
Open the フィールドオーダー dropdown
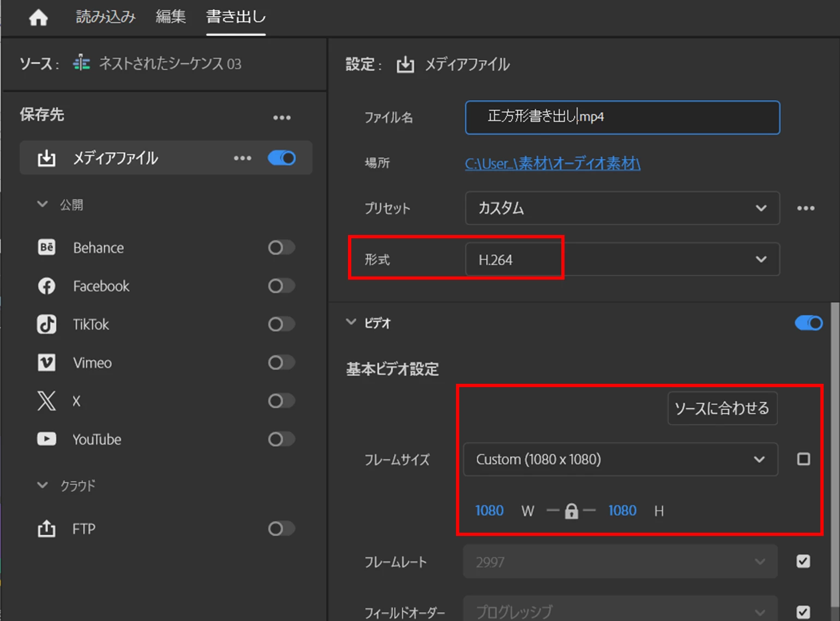620,609
